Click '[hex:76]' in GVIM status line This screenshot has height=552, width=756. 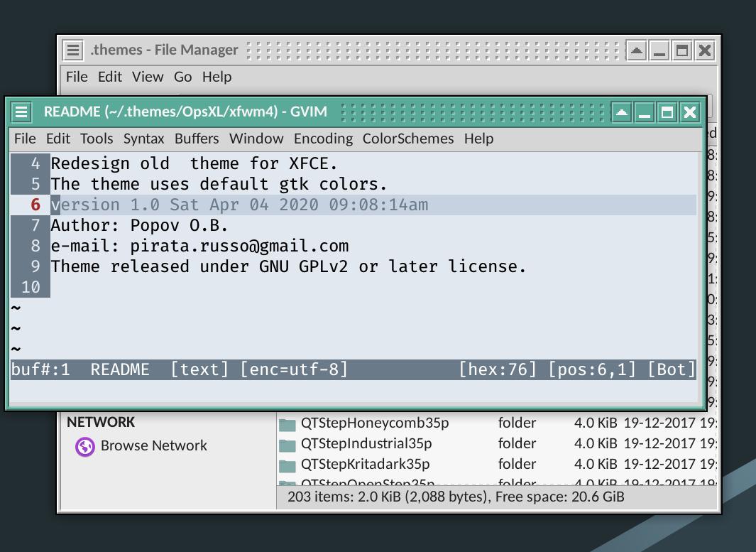click(x=498, y=369)
